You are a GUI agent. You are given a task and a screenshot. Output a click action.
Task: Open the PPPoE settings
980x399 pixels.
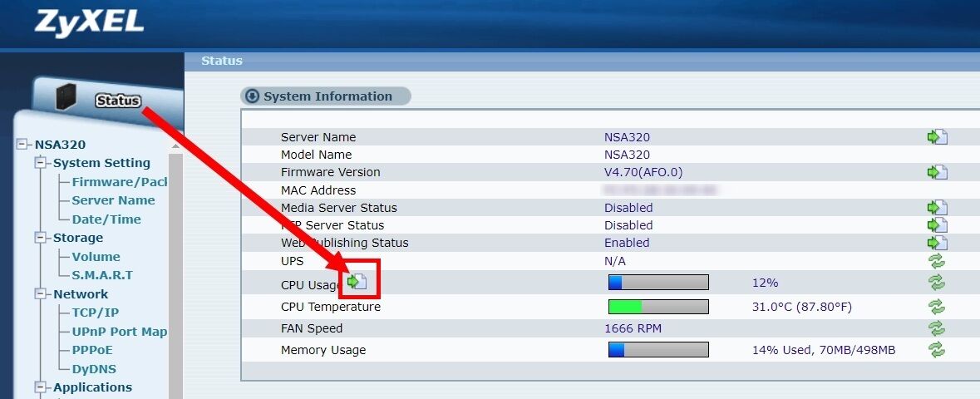pyautogui.click(x=92, y=350)
